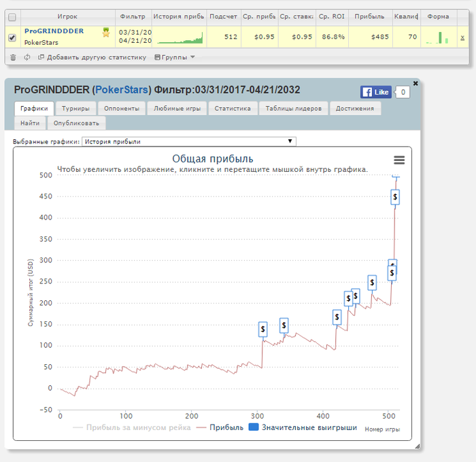
Task: Toggle the Прибыль legend series
Action: pos(220,427)
